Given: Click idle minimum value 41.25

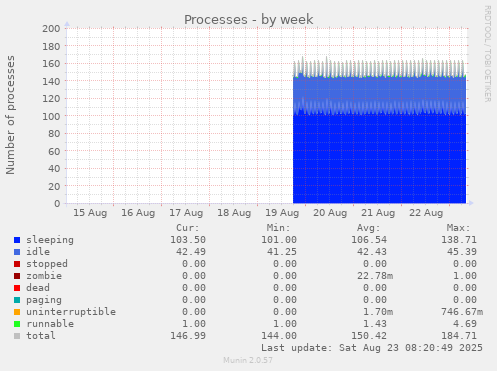Looking at the screenshot, I should [x=282, y=252].
